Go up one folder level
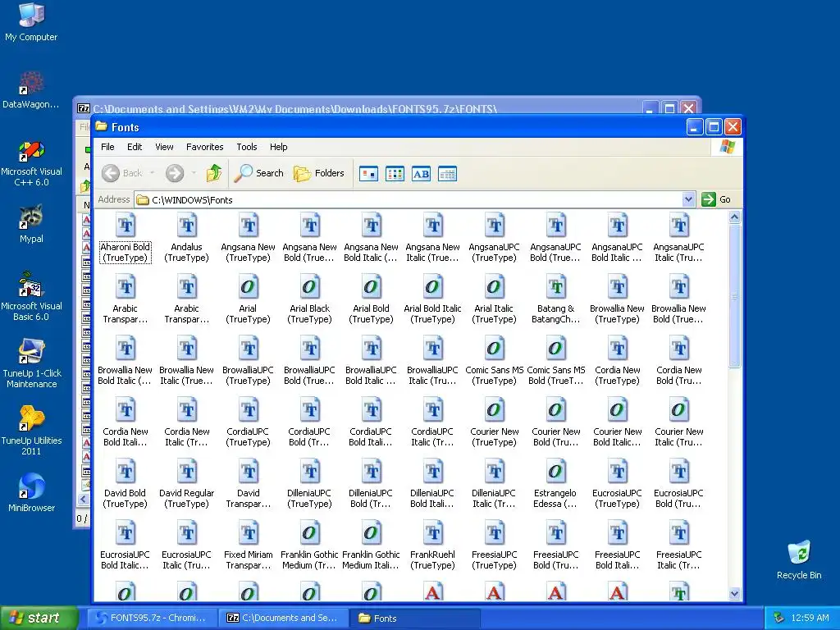This screenshot has height=630, width=840. [x=214, y=173]
